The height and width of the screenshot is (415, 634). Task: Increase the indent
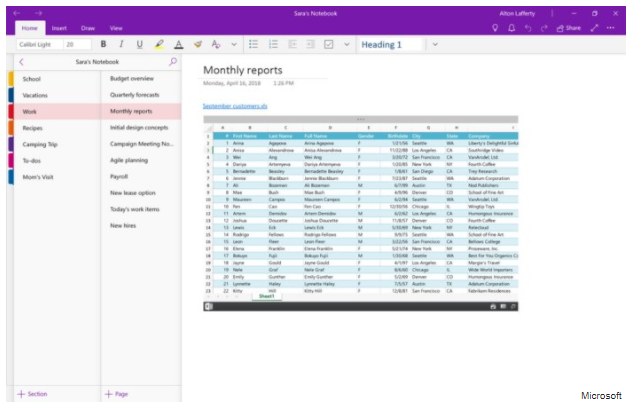(310, 44)
